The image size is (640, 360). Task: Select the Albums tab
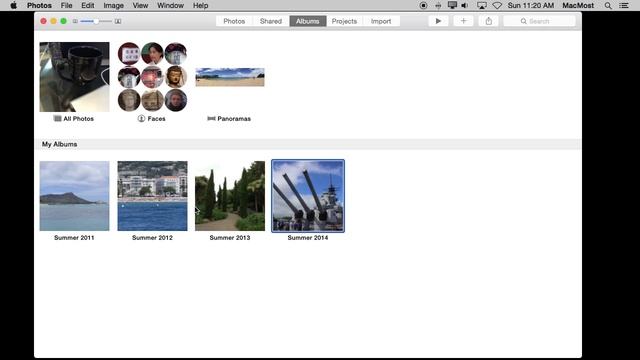coord(307,21)
